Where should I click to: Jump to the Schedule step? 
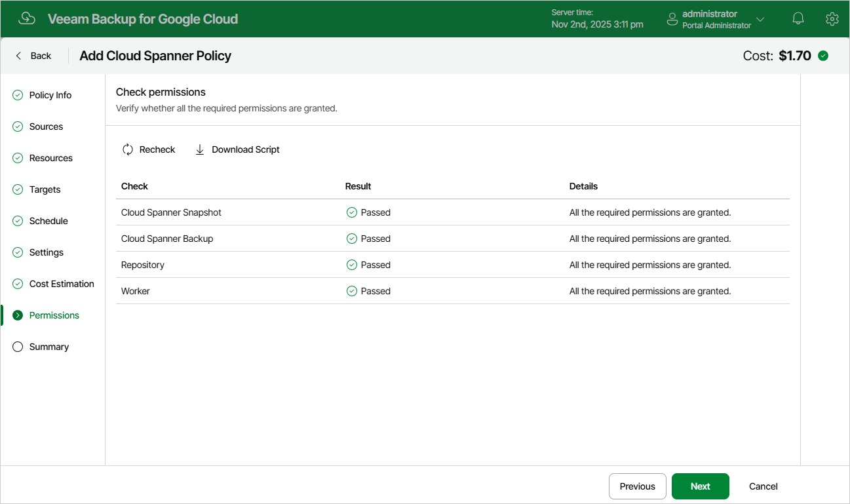pos(48,221)
